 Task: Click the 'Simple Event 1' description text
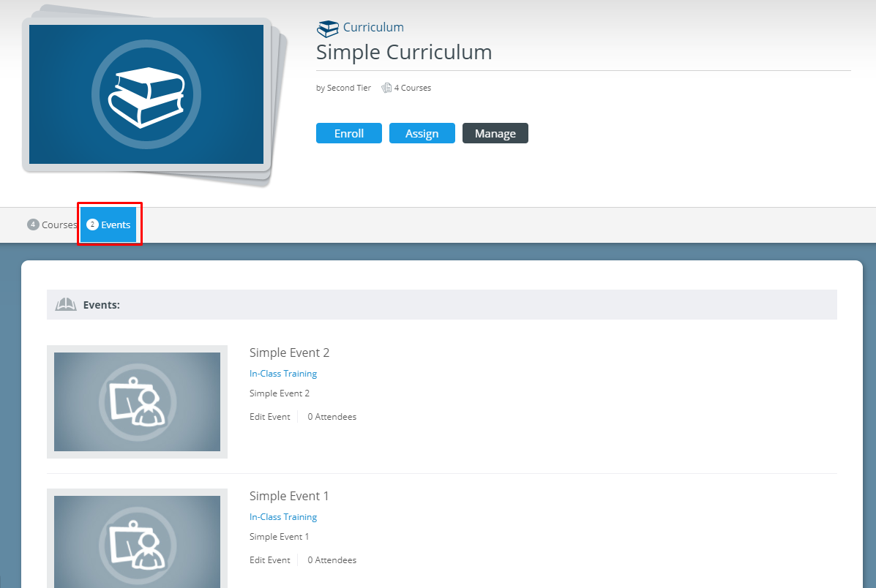[279, 537]
